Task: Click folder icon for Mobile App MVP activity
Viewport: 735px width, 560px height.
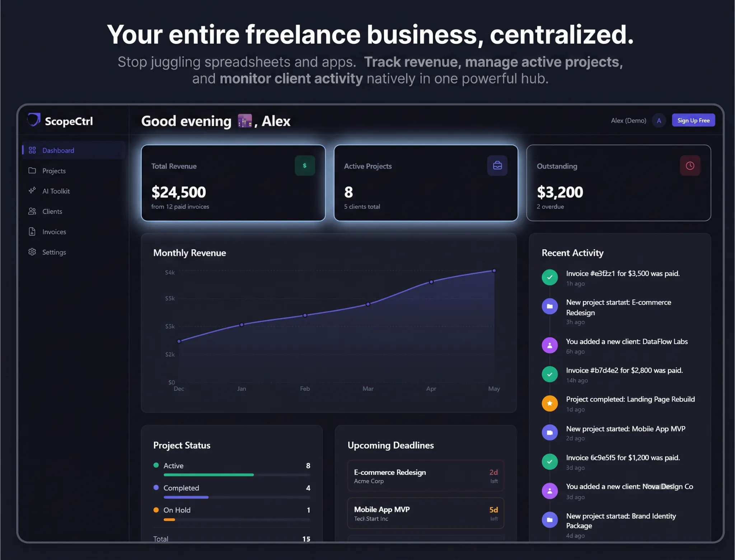Action: 550,433
